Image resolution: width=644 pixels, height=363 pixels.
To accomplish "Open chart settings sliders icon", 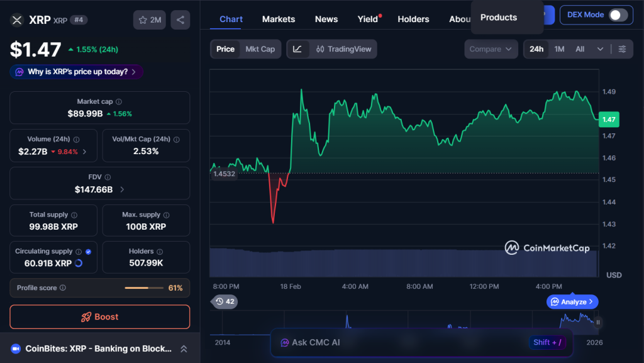I will point(622,49).
